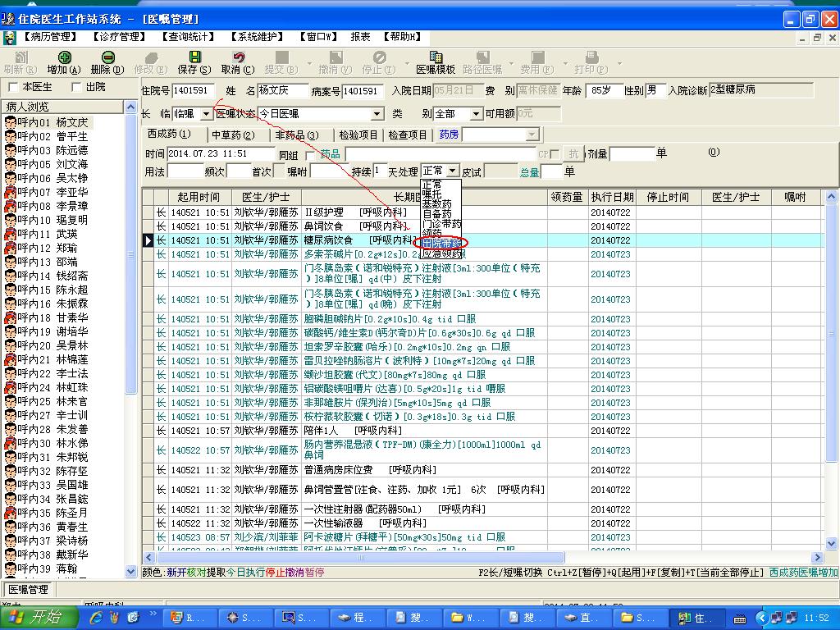Choose 出院带药 from the dropdown list
Screen dimensions: 840x630
(x=441, y=243)
